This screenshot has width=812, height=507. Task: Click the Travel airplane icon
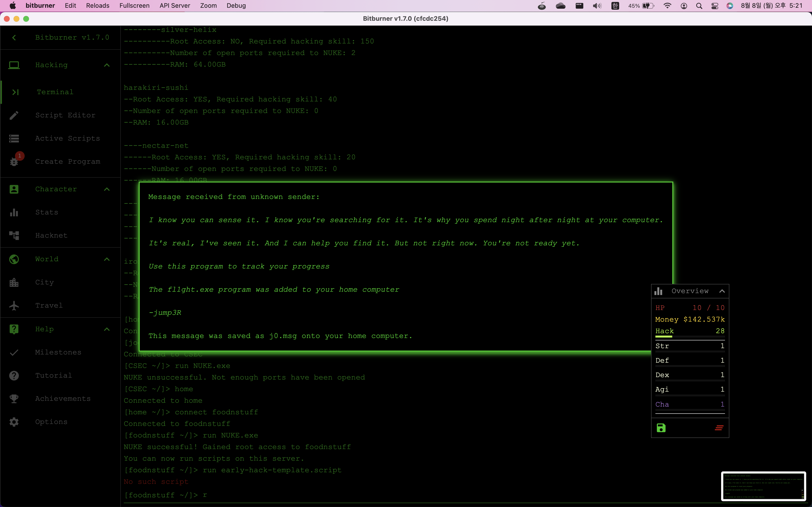click(x=14, y=305)
